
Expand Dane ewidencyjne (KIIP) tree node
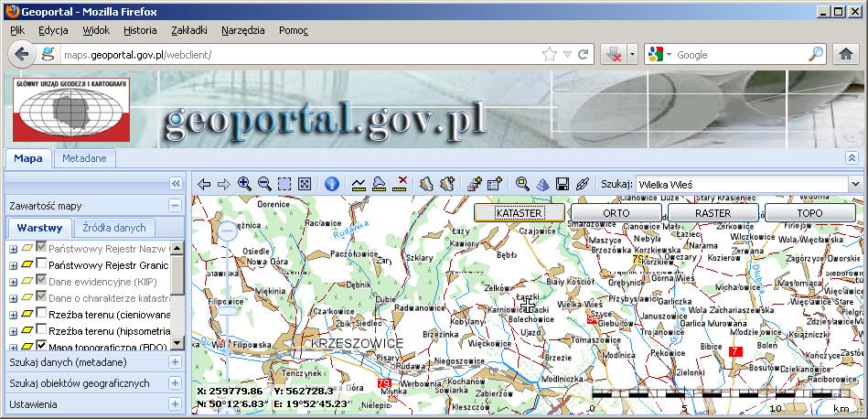(x=14, y=283)
